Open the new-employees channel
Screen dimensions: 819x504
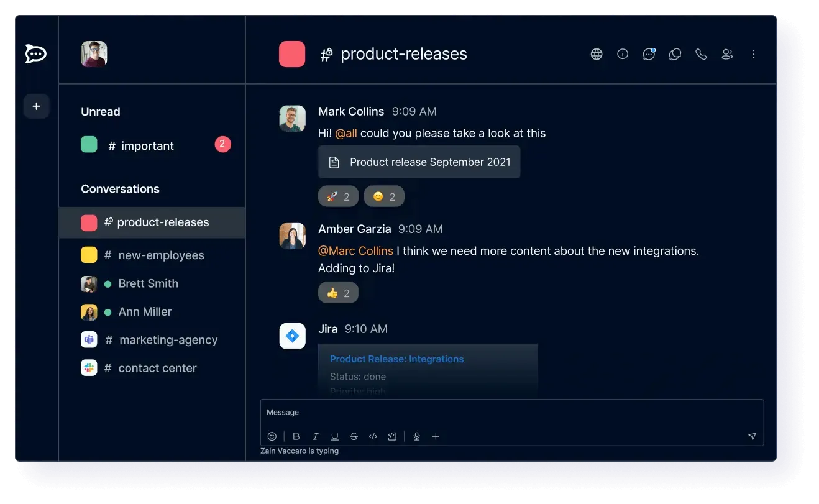[152, 255]
